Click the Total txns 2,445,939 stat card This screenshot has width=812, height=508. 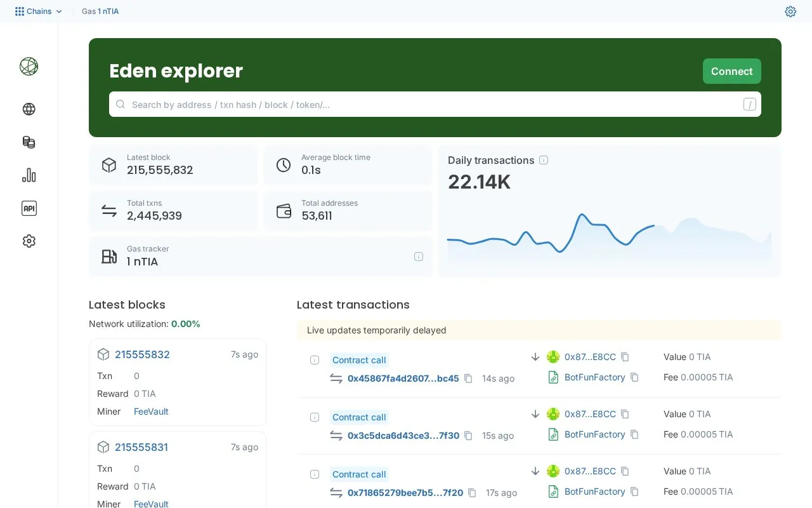tap(173, 211)
